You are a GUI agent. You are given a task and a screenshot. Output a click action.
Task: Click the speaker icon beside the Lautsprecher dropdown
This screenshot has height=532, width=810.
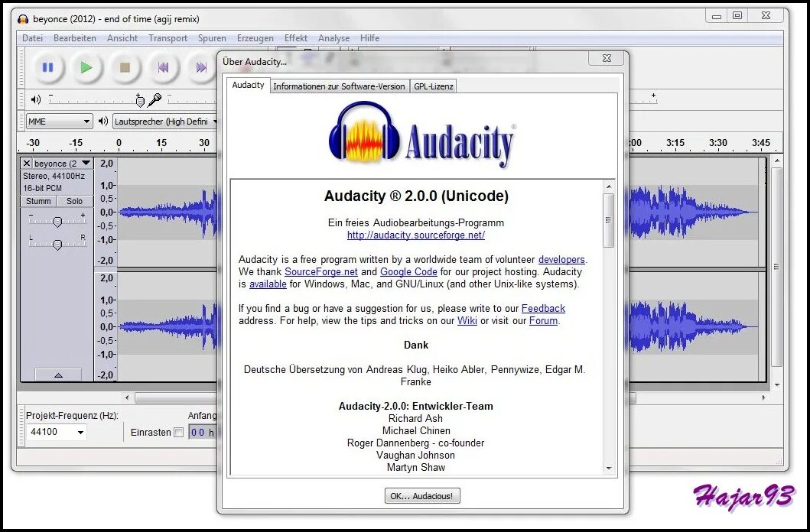(x=103, y=122)
